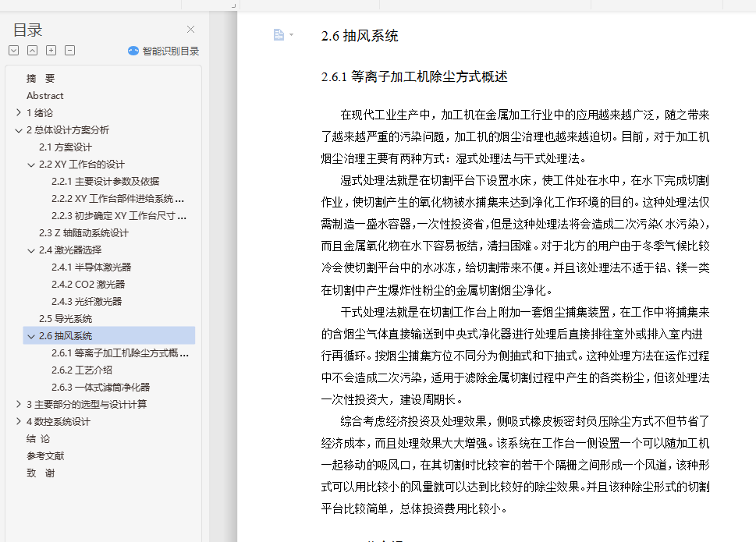The width and height of the screenshot is (756, 542).
Task: Go to 2.3 Z 轴随动系统设计
Action: coord(83,232)
